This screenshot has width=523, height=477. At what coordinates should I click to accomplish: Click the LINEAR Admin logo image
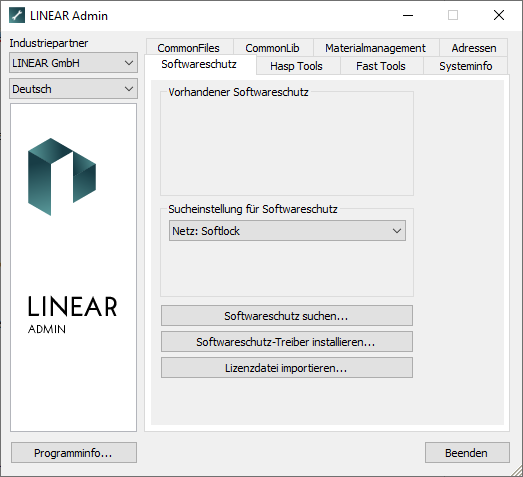coord(73,267)
